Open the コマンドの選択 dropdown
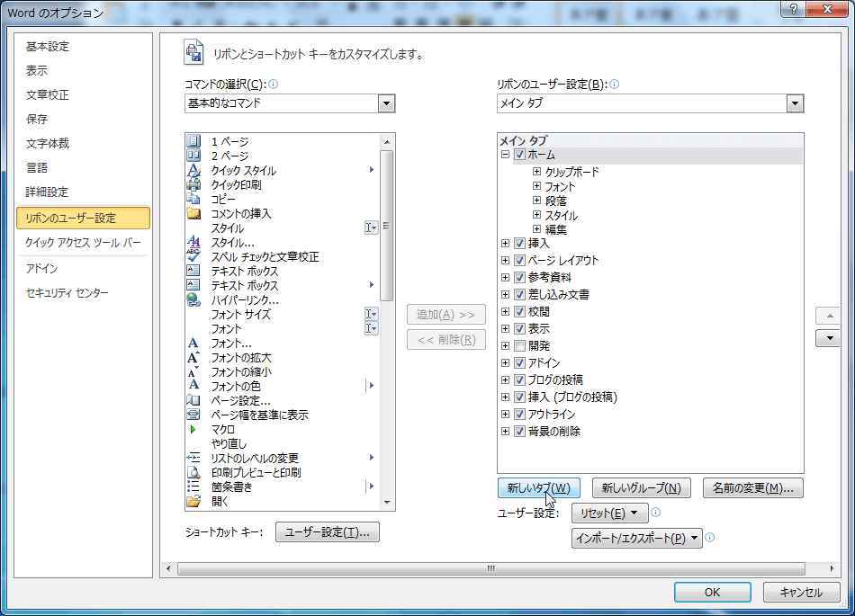Viewport: 855px width, 616px height. [x=387, y=103]
